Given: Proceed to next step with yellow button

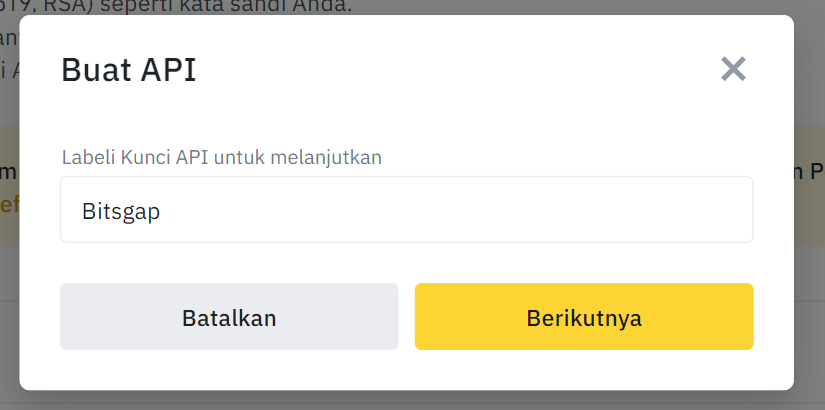Looking at the screenshot, I should pos(584,317).
